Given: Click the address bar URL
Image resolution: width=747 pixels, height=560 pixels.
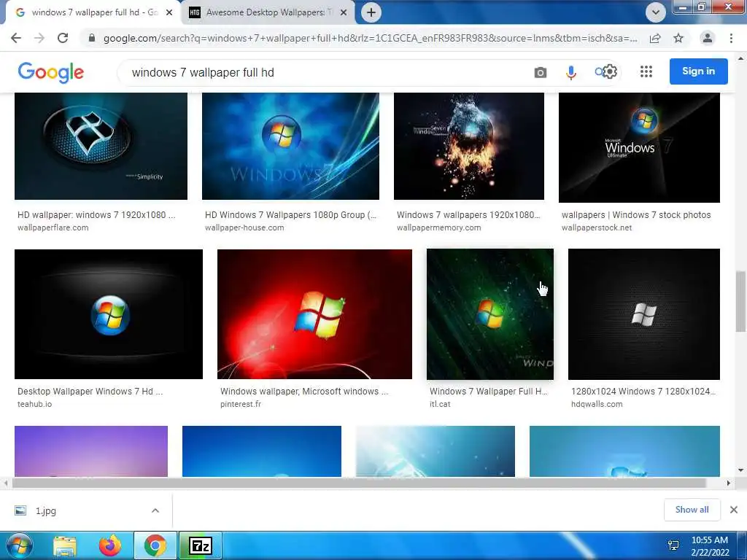Looking at the screenshot, I should pyautogui.click(x=370, y=38).
